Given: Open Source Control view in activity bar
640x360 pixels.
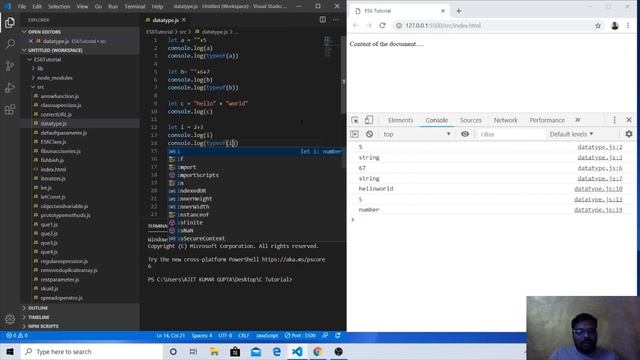Looking at the screenshot, I should click(x=10, y=66).
